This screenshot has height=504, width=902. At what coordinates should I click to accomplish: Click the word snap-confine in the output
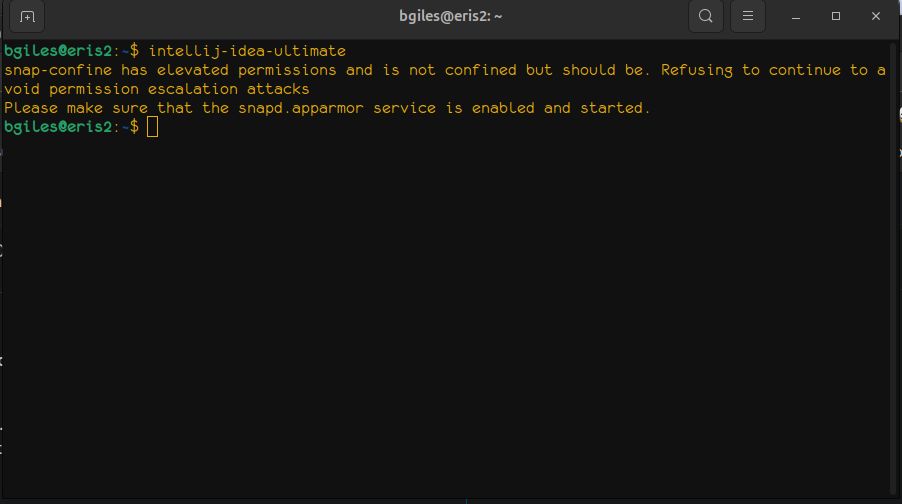[x=58, y=70]
